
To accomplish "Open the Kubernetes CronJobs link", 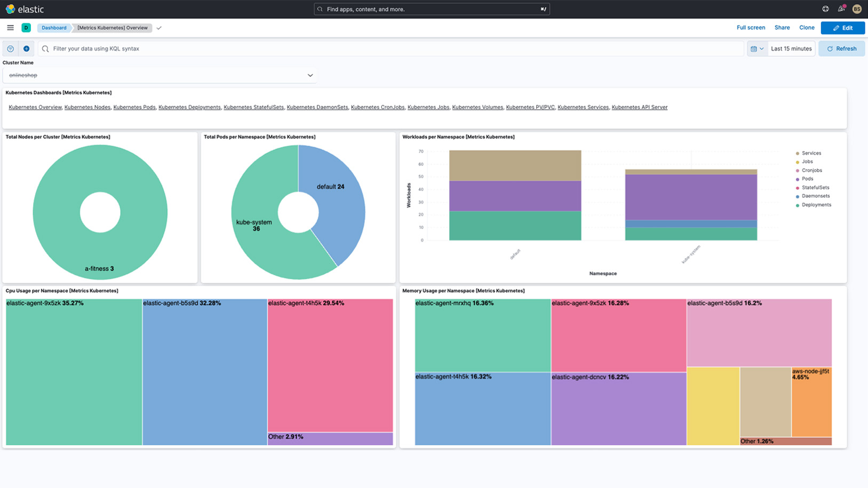I will click(377, 107).
